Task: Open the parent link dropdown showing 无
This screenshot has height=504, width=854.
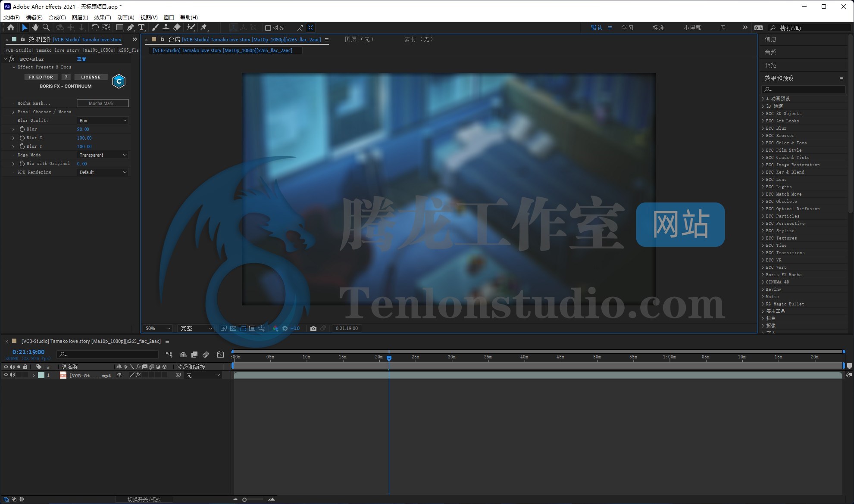Action: [x=203, y=375]
